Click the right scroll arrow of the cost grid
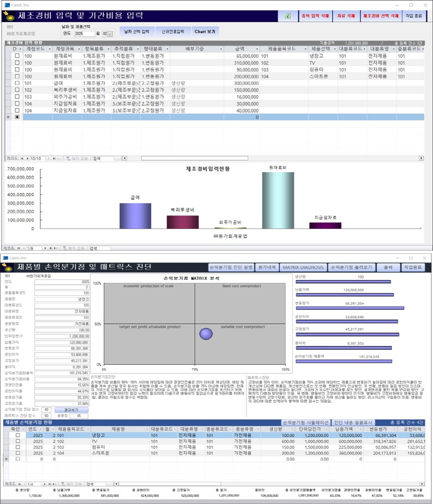The height and width of the screenshot is (504, 433). tap(421, 158)
